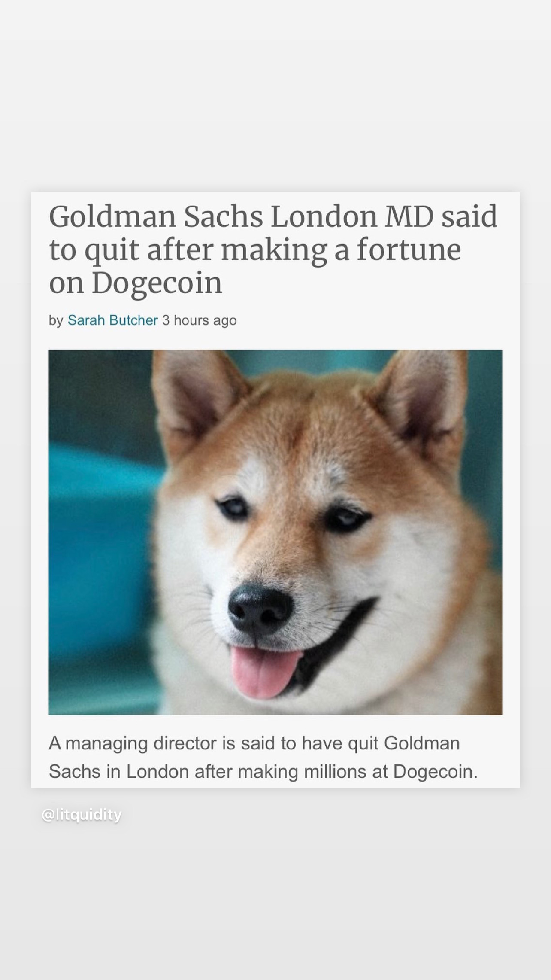This screenshot has width=551, height=980.
Task: Select "Dogecoin." at end of summary
Action: (x=435, y=772)
